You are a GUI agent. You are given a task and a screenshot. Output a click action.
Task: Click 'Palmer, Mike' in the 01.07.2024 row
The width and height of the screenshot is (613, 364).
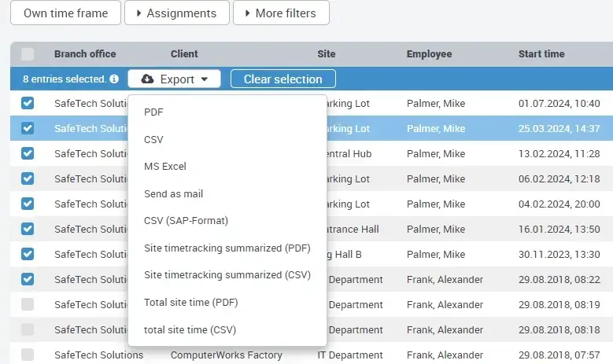click(436, 104)
